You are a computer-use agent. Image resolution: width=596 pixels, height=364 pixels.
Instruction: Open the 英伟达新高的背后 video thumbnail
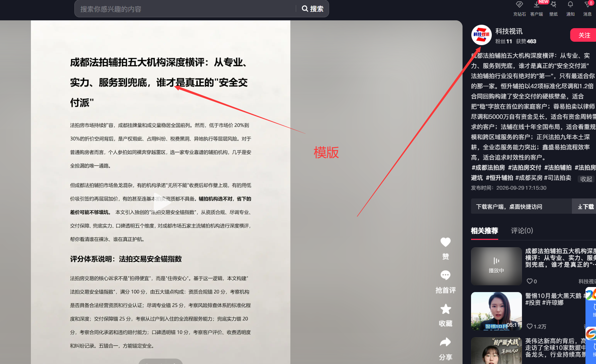click(x=496, y=351)
